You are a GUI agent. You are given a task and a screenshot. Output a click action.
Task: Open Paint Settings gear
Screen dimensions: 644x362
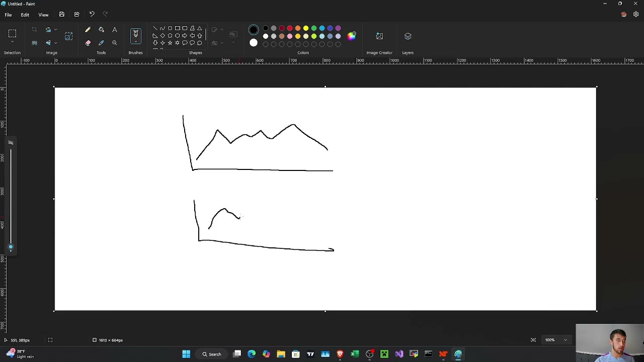coord(636,15)
